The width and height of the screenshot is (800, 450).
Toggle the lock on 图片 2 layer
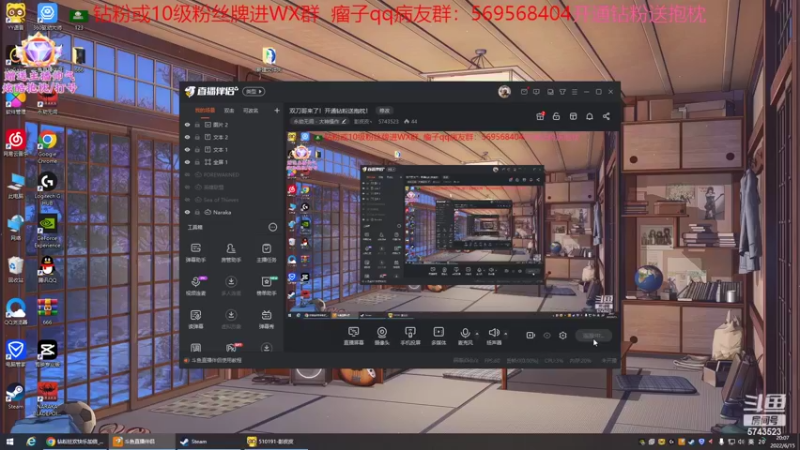(x=197, y=124)
